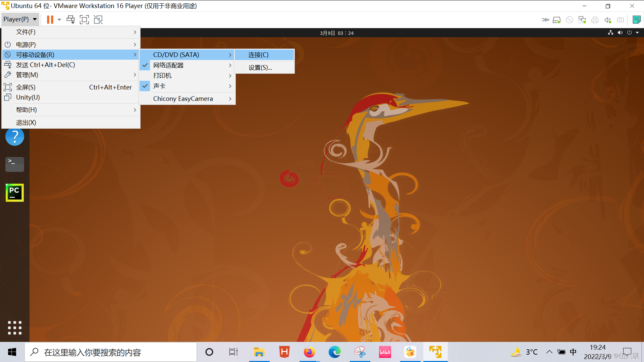This screenshot has width=644, height=362.
Task: Click the Ubuntu network status icon
Action: 610,33
